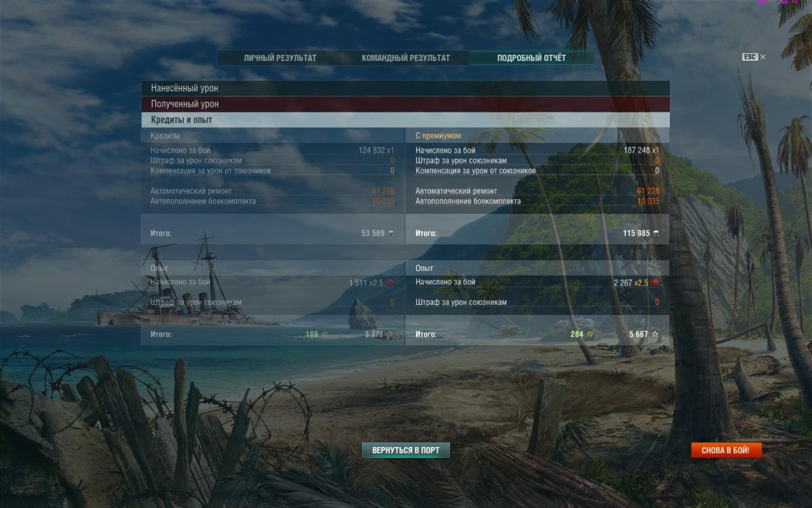812x508 pixels.
Task: Click red star icon beside 1 511 x2.5
Action: (x=390, y=282)
